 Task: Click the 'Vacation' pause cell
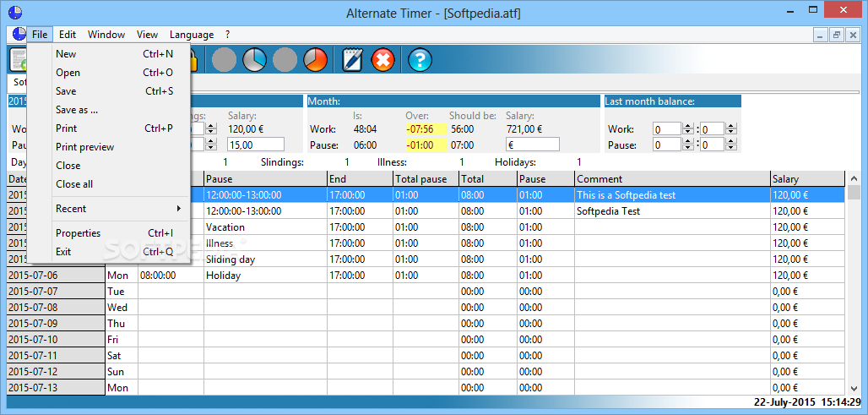point(265,227)
